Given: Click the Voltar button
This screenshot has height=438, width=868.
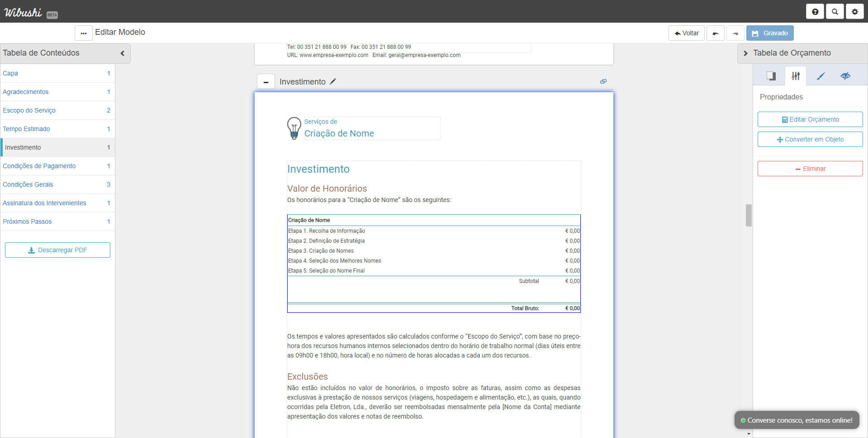Looking at the screenshot, I should click(x=686, y=33).
